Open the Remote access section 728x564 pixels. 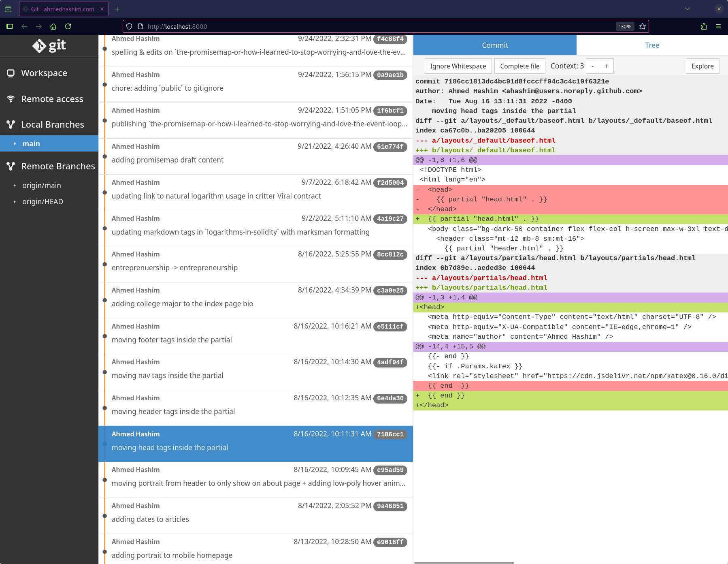point(52,99)
